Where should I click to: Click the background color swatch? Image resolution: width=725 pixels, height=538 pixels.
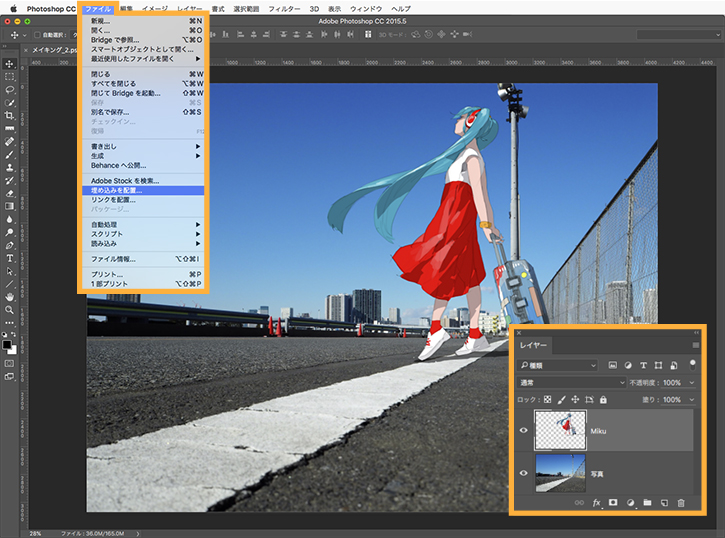point(12,350)
